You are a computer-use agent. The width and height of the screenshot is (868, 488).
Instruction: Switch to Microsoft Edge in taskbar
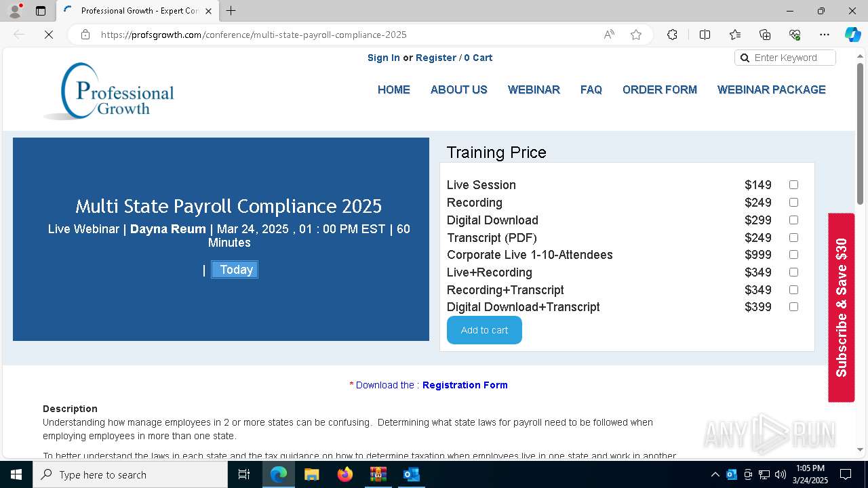pos(279,474)
